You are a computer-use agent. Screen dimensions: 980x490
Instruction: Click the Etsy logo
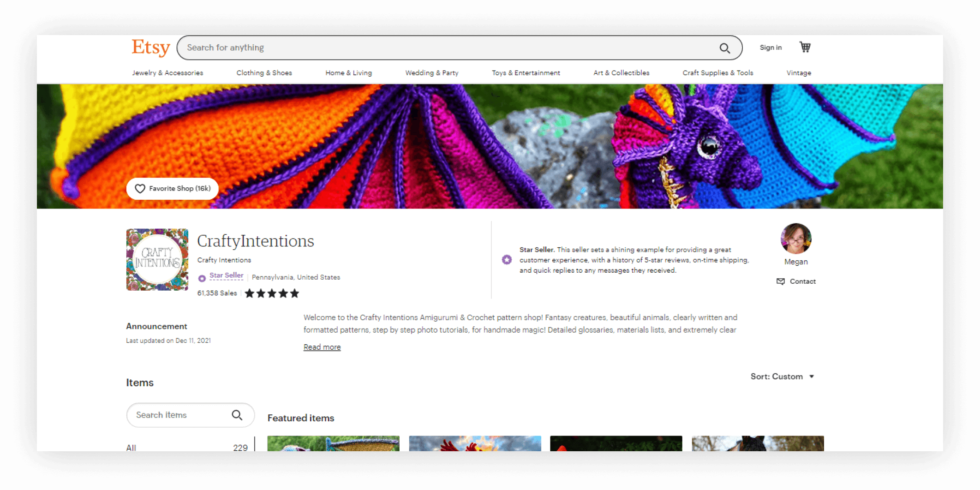[x=151, y=48]
